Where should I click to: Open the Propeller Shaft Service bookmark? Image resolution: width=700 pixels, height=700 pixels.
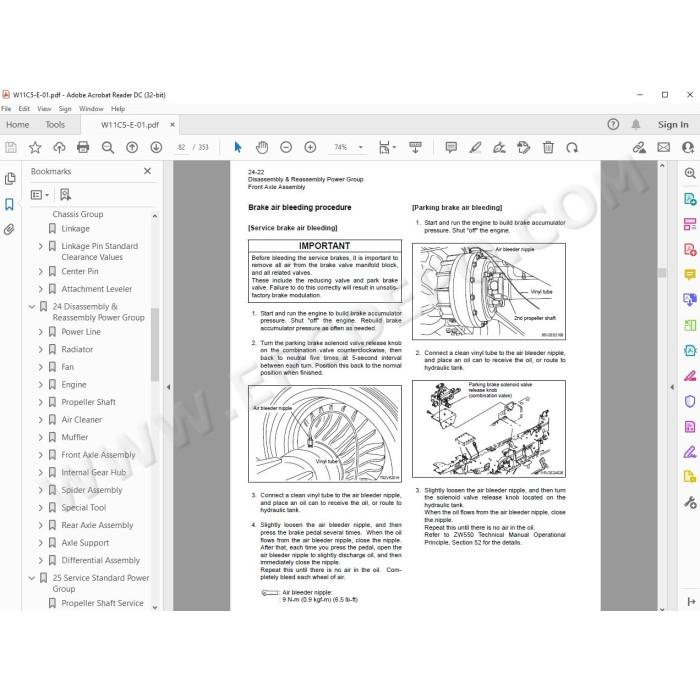click(102, 603)
